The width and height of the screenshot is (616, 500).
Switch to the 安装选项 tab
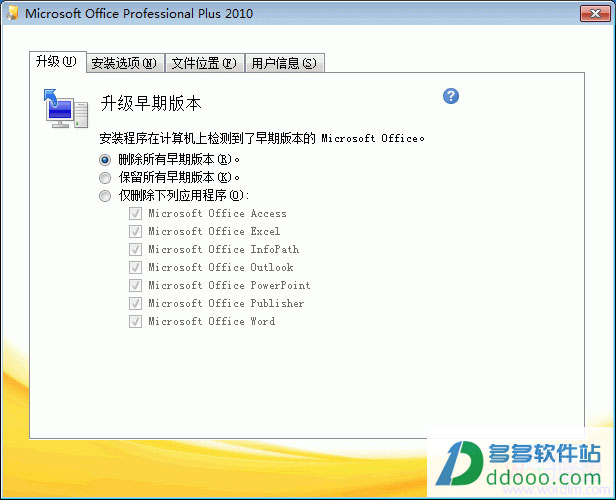pos(125,63)
